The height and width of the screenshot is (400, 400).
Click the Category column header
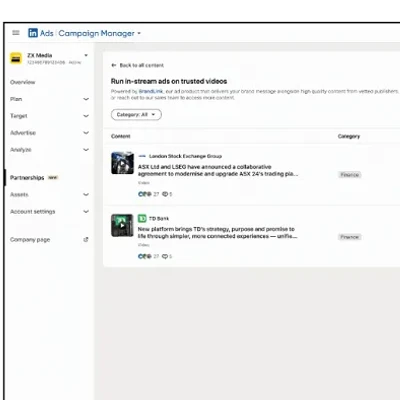pyautogui.click(x=349, y=136)
